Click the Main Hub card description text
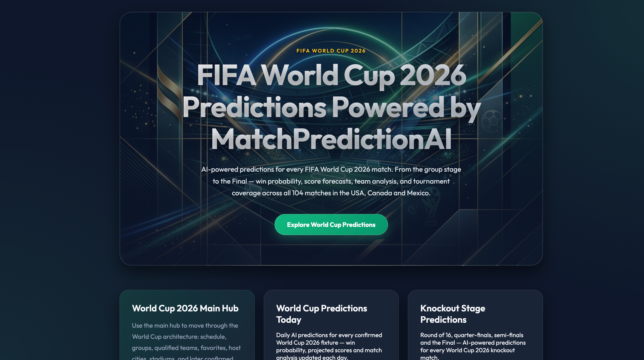This screenshot has height=360, width=644. tap(186, 341)
